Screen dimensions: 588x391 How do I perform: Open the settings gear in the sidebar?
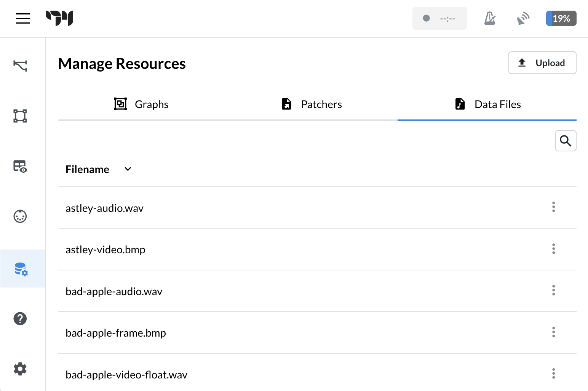tap(20, 369)
